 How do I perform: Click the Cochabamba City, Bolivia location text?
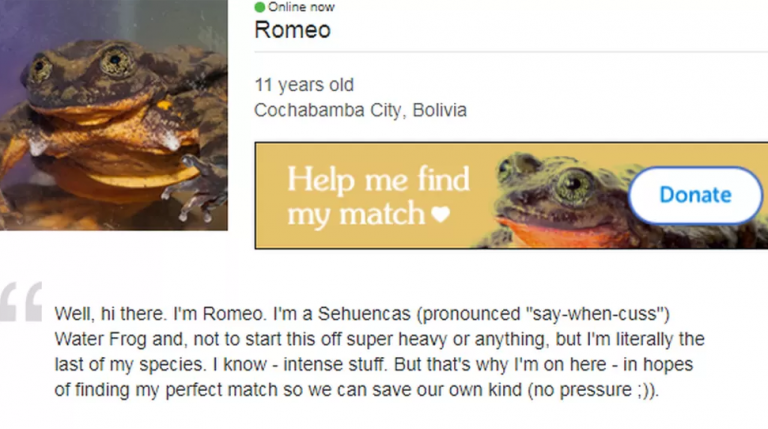(360, 110)
